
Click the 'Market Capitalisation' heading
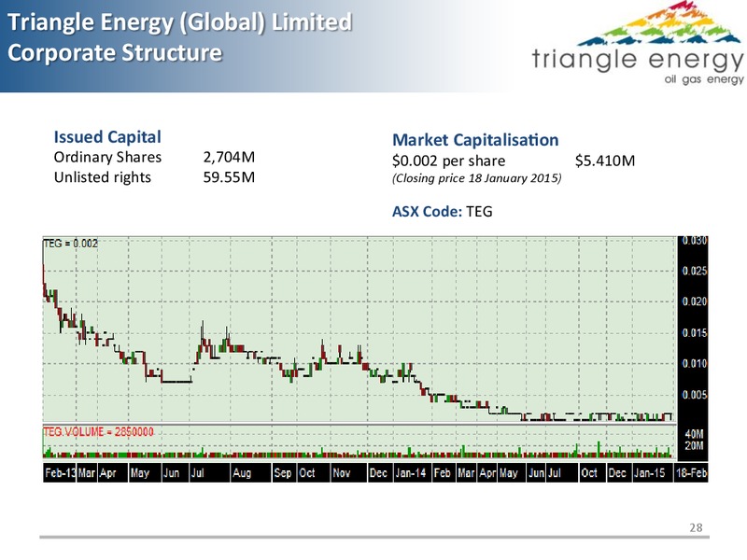click(x=475, y=140)
